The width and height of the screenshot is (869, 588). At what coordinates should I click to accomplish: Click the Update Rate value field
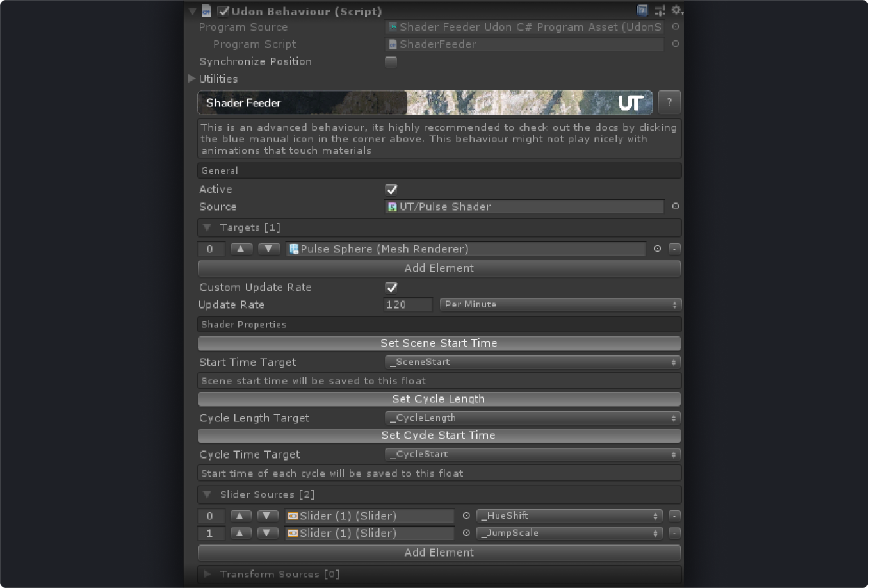coord(408,305)
